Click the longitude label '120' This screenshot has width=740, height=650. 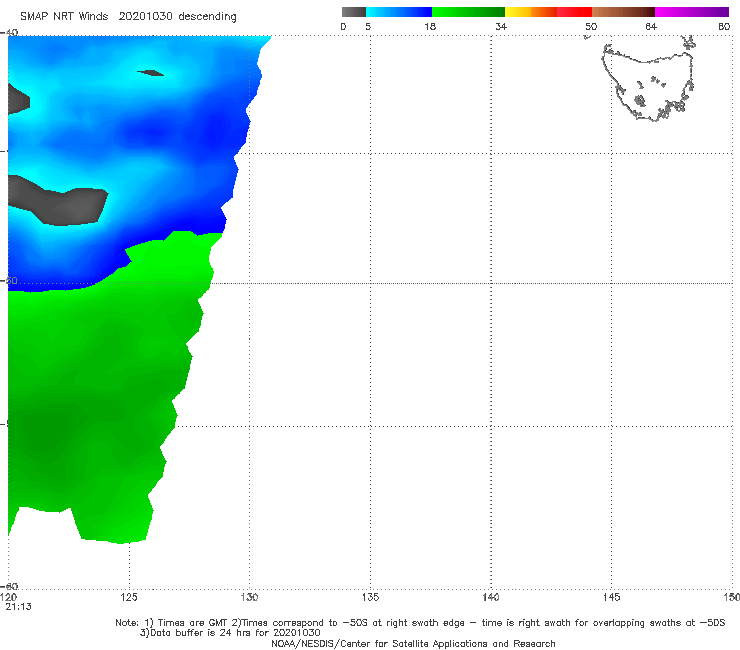pyautogui.click(x=8, y=598)
